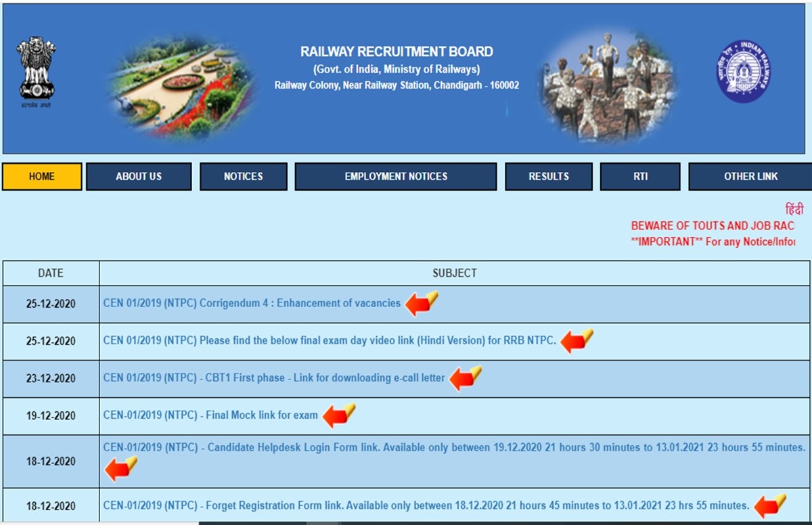This screenshot has width=812, height=525.
Task: Click arrow icon under Candidate Helpdesk notice
Action: point(120,468)
